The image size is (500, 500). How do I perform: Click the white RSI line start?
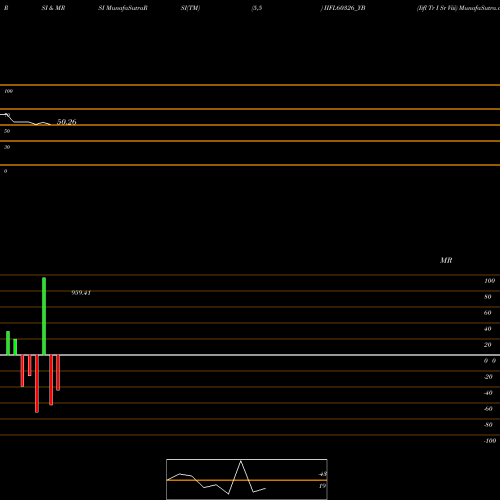coord(3,115)
